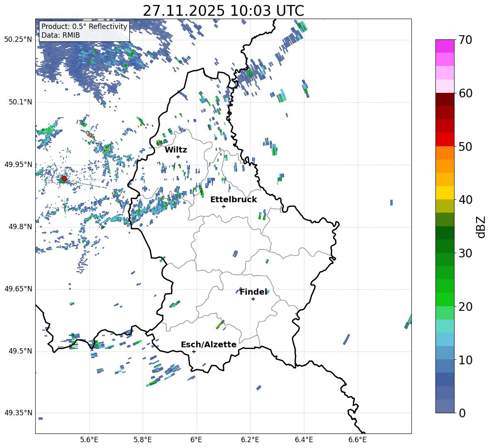Click the 6.6°E longitude label

click(x=357, y=440)
